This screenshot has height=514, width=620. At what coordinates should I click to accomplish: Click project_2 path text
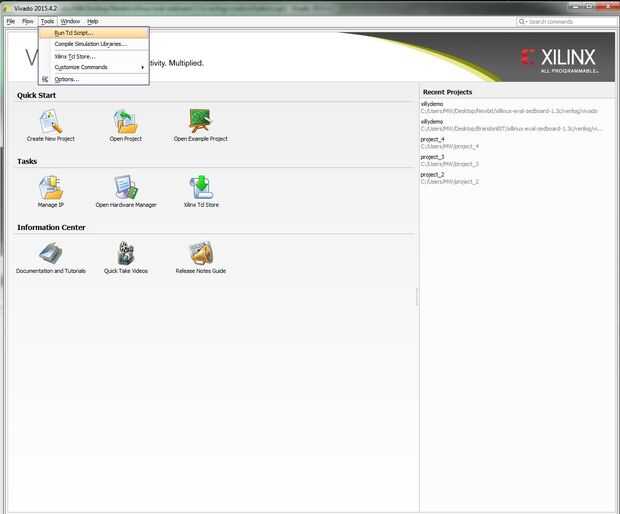tap(450, 182)
